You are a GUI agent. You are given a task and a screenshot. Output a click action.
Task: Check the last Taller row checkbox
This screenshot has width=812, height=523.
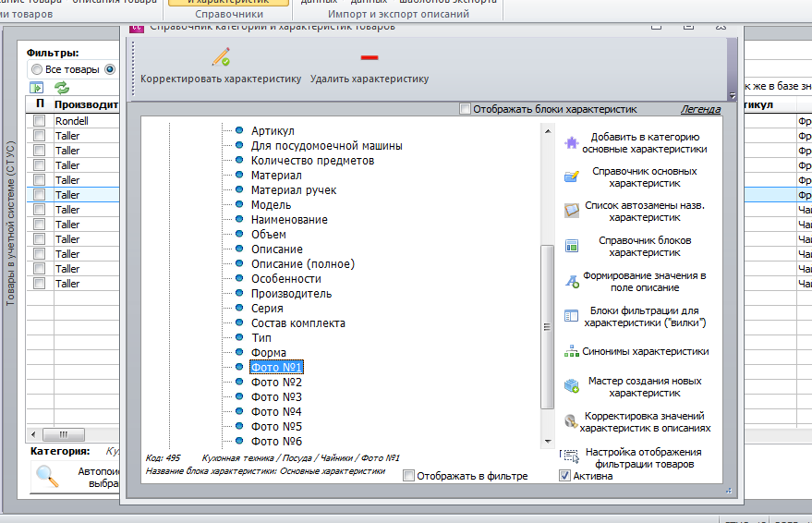pos(39,284)
